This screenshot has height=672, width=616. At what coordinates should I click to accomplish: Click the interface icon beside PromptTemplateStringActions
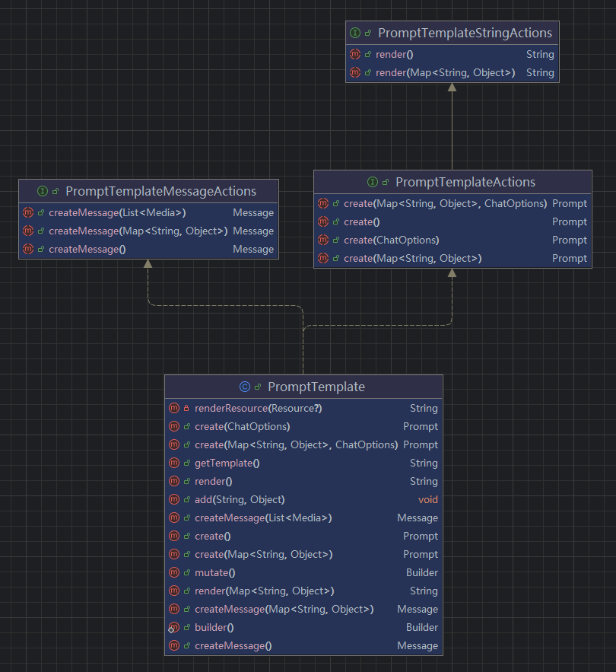tap(354, 33)
